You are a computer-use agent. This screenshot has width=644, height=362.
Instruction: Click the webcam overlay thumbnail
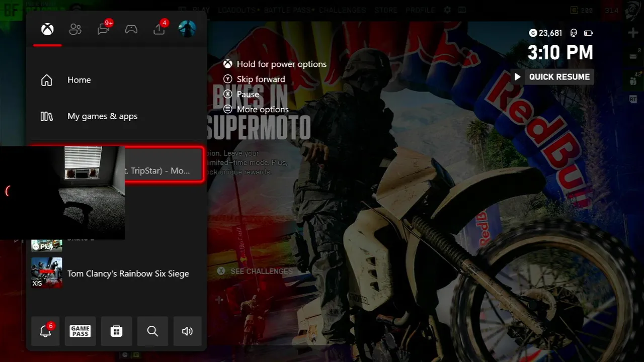click(62, 193)
